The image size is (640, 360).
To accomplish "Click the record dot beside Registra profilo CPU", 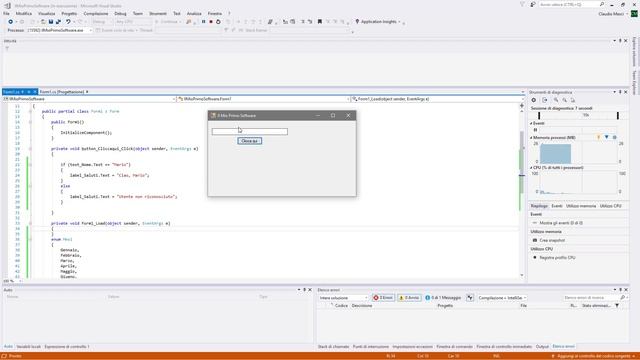I will click(535, 258).
